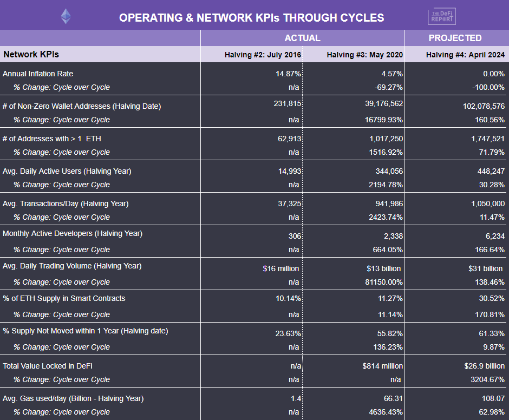Click the 1,050,000 projected transactions value
509x420 pixels.
(x=488, y=204)
